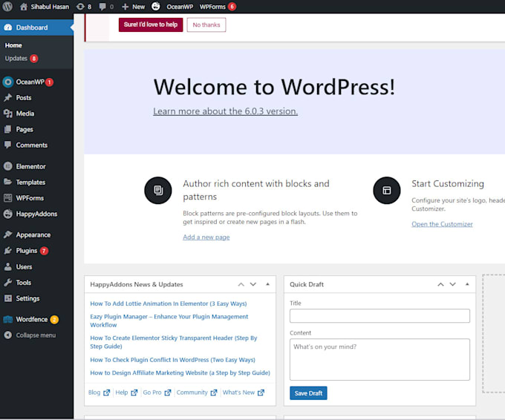Viewport: 505px width, 420px height.
Task: Click the Collapse menu arrow icon
Action: [x=8, y=335]
